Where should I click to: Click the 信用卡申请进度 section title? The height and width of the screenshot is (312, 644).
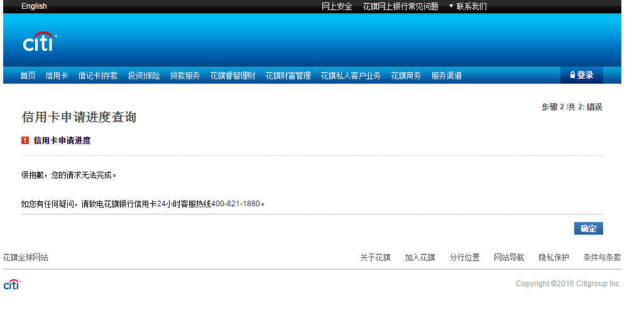pyautogui.click(x=62, y=140)
